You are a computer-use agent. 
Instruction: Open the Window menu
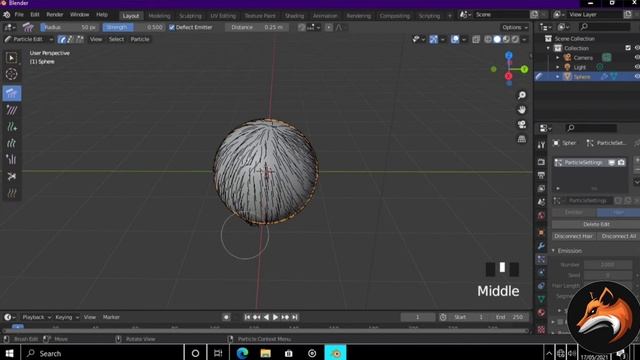79,15
